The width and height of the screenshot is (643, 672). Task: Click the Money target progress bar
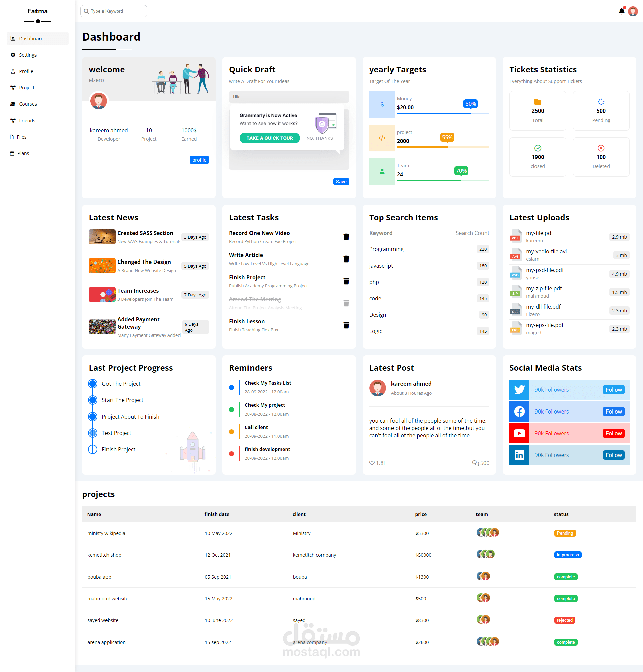(442, 114)
